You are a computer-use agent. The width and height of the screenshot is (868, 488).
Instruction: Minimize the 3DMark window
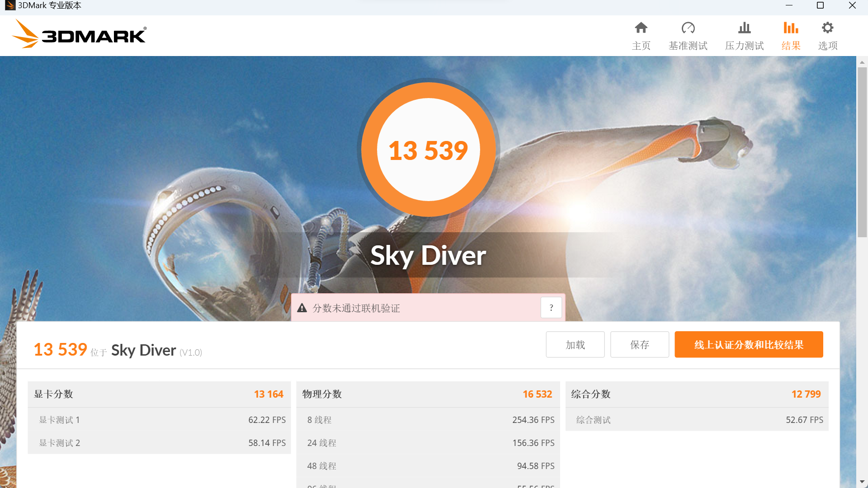[789, 5]
